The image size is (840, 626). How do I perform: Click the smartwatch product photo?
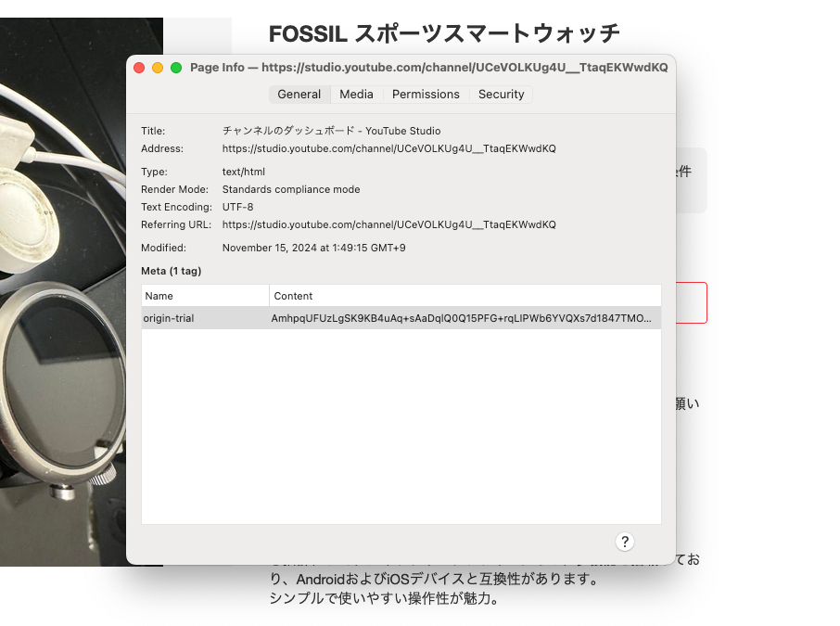click(63, 292)
